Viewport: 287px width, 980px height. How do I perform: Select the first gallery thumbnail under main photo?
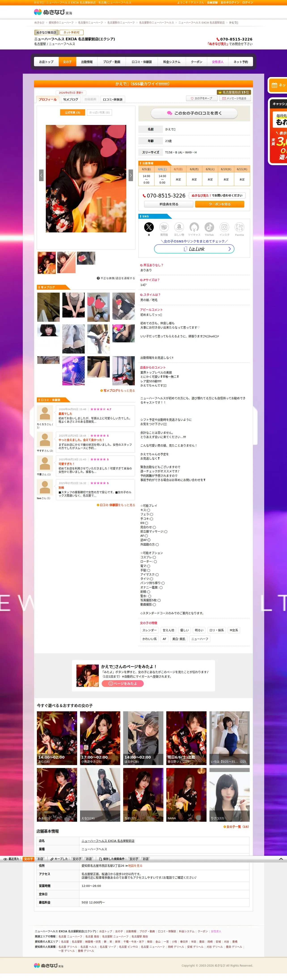click(47, 262)
